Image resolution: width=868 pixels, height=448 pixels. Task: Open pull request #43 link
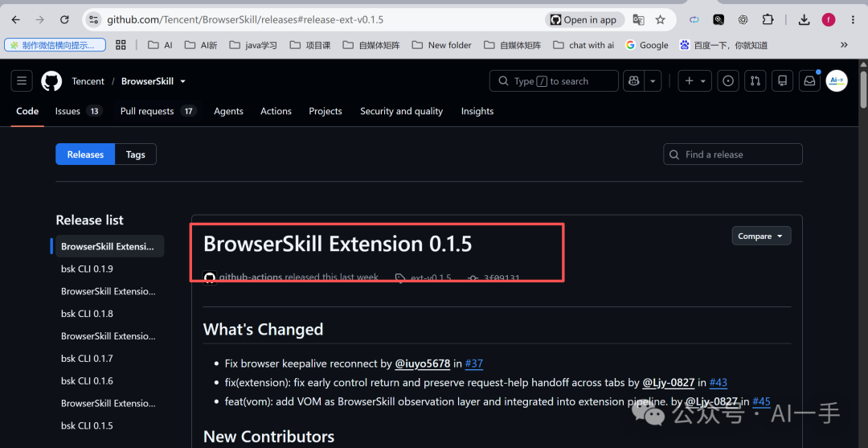[x=718, y=383]
